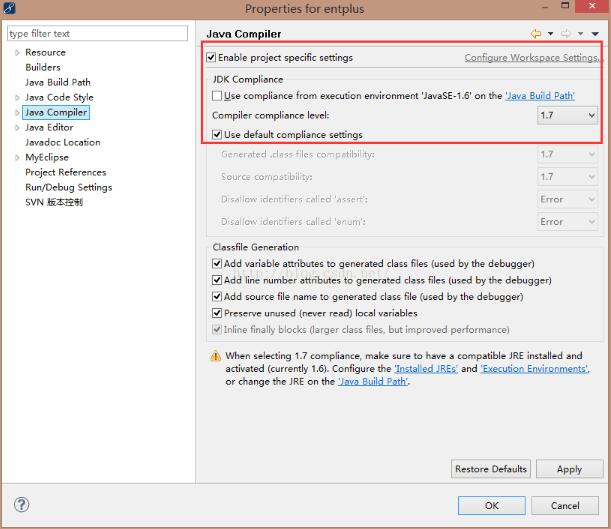Toggle Add source file name checkbox
This screenshot has width=611, height=529.
(x=217, y=296)
